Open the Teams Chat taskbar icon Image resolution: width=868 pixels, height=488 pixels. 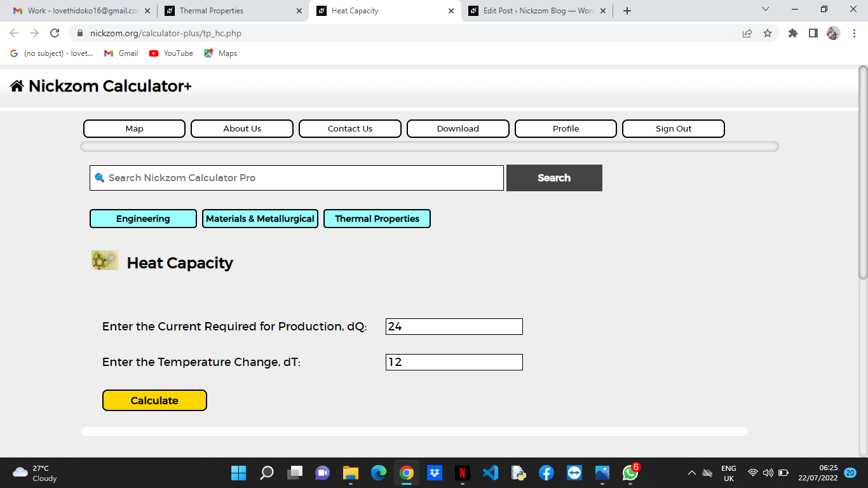tap(323, 473)
